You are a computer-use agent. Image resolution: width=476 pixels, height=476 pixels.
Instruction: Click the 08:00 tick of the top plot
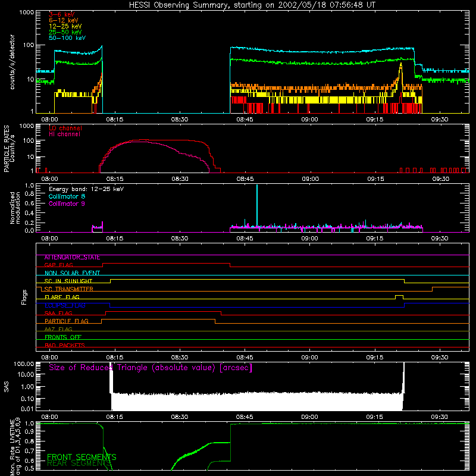click(x=49, y=120)
